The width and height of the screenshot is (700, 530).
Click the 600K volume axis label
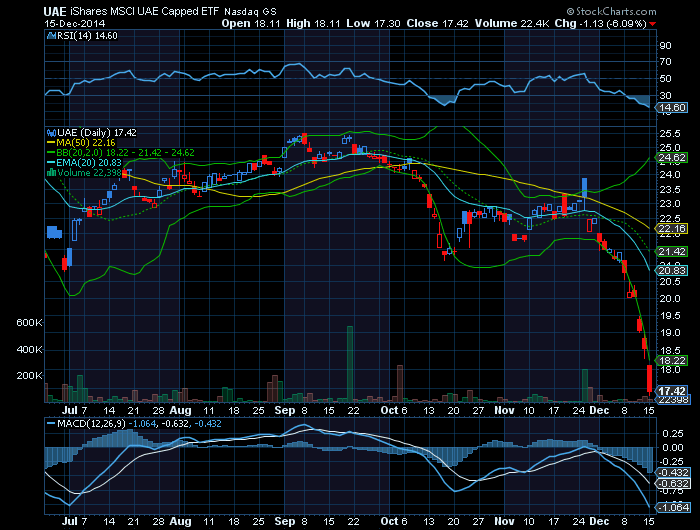coord(29,323)
